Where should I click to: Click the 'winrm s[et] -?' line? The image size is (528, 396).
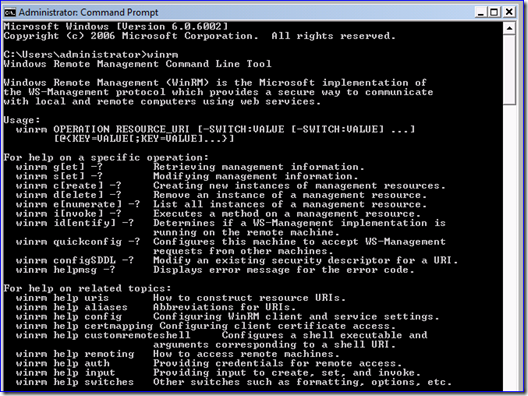pos(187,176)
